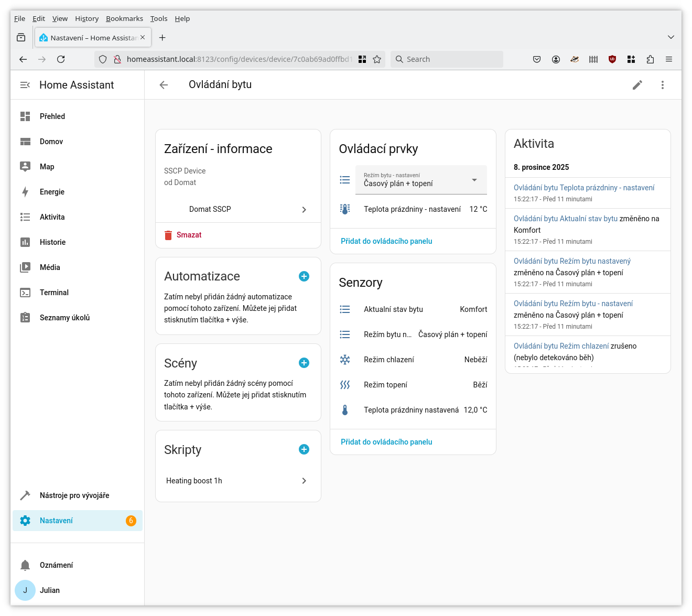The width and height of the screenshot is (692, 616).
Task: Open the Přehled dashboard
Action: pos(78,116)
